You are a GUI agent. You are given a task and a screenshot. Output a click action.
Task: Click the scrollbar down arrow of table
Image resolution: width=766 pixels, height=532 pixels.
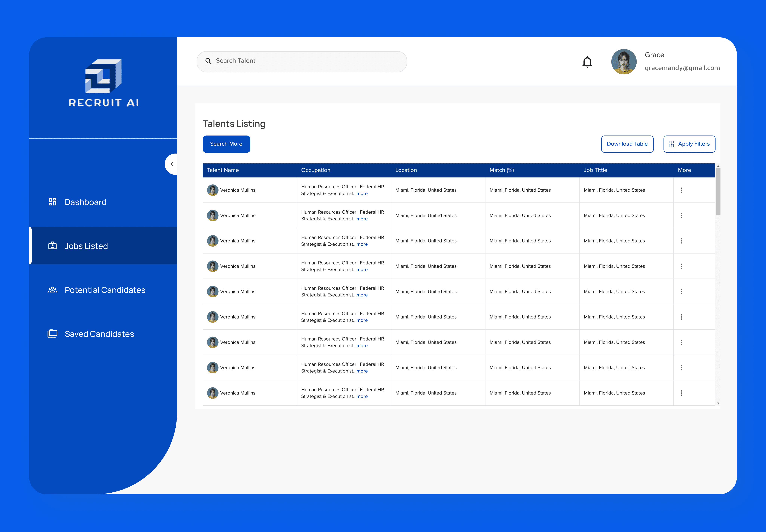718,403
